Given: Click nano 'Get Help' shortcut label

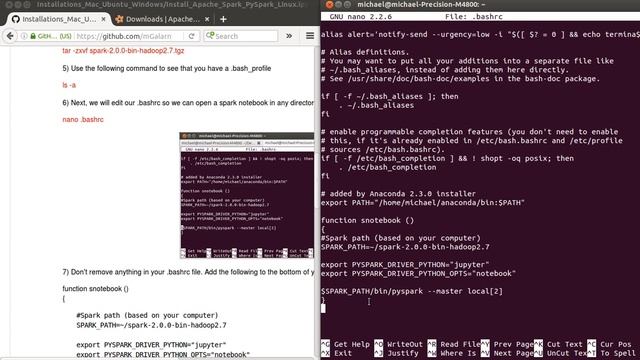Looking at the screenshot, I should tap(351, 344).
